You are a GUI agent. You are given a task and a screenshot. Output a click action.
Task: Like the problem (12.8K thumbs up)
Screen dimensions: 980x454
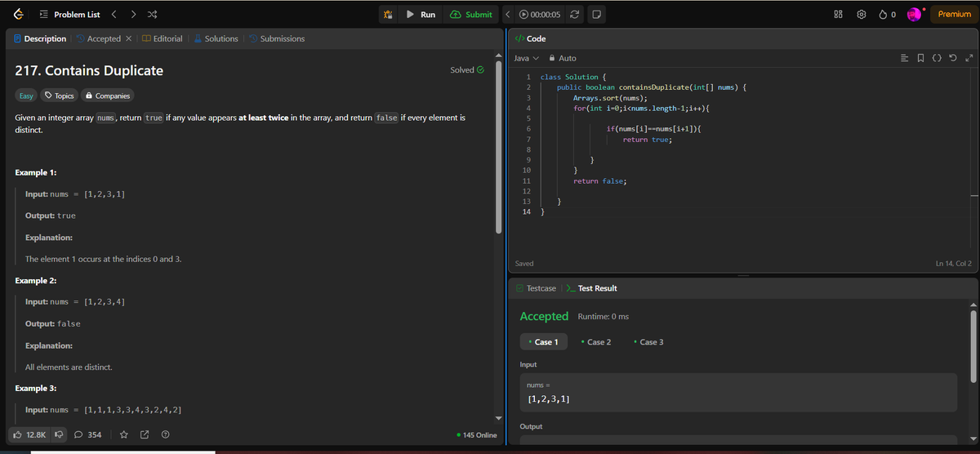coord(29,434)
